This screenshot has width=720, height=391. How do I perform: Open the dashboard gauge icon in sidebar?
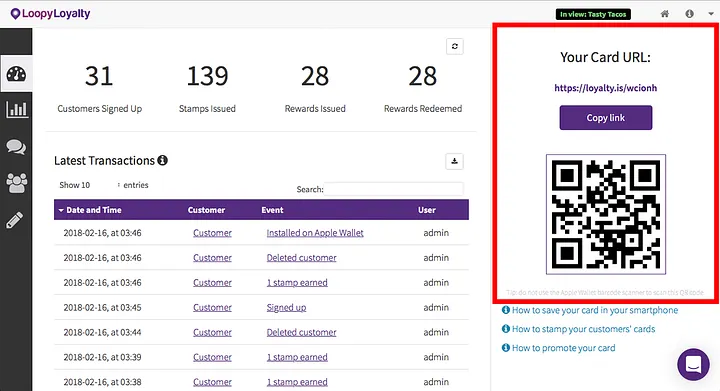[x=16, y=73]
